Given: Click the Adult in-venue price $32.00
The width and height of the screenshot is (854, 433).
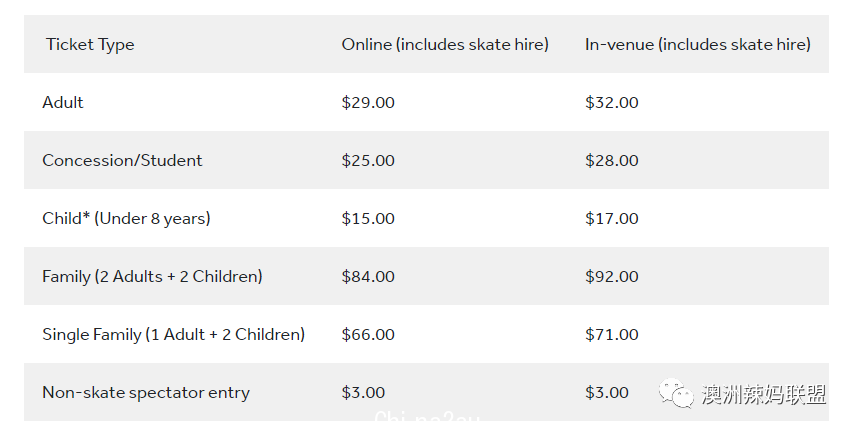Looking at the screenshot, I should (x=612, y=102).
